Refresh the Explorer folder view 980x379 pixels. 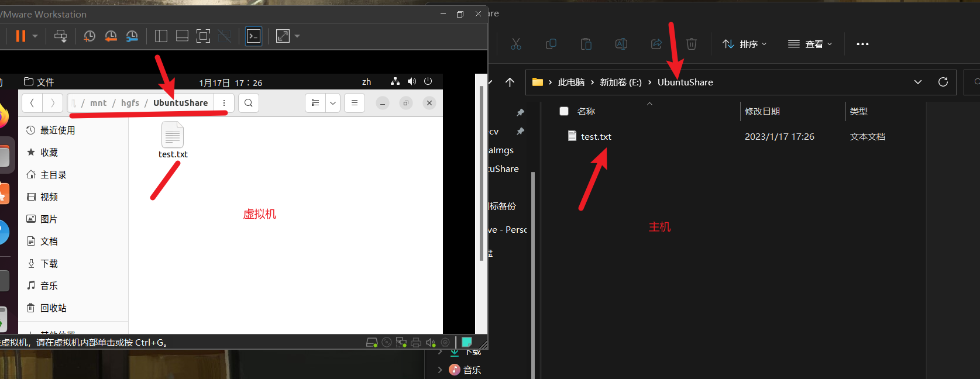943,82
